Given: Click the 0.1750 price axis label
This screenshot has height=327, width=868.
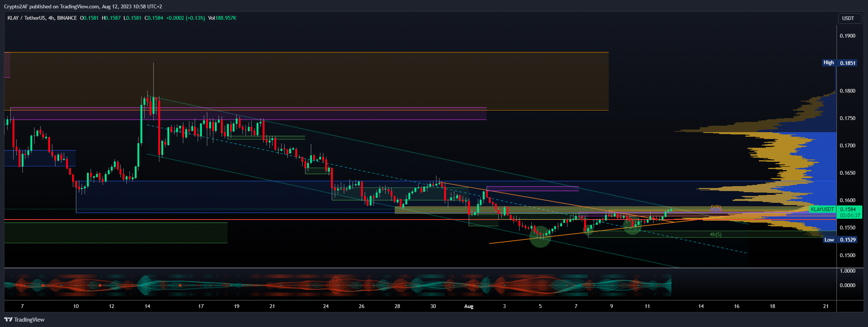Looking at the screenshot, I should 848,118.
